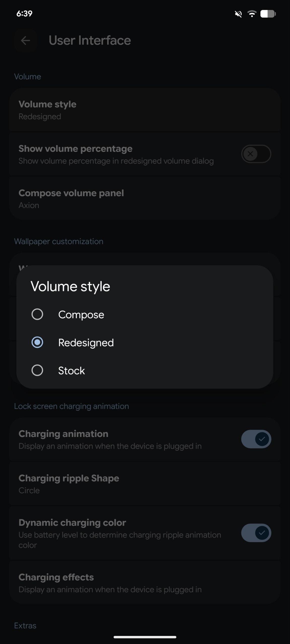The height and width of the screenshot is (644, 290).
Task: Tap the battery status icon
Action: coord(268,14)
